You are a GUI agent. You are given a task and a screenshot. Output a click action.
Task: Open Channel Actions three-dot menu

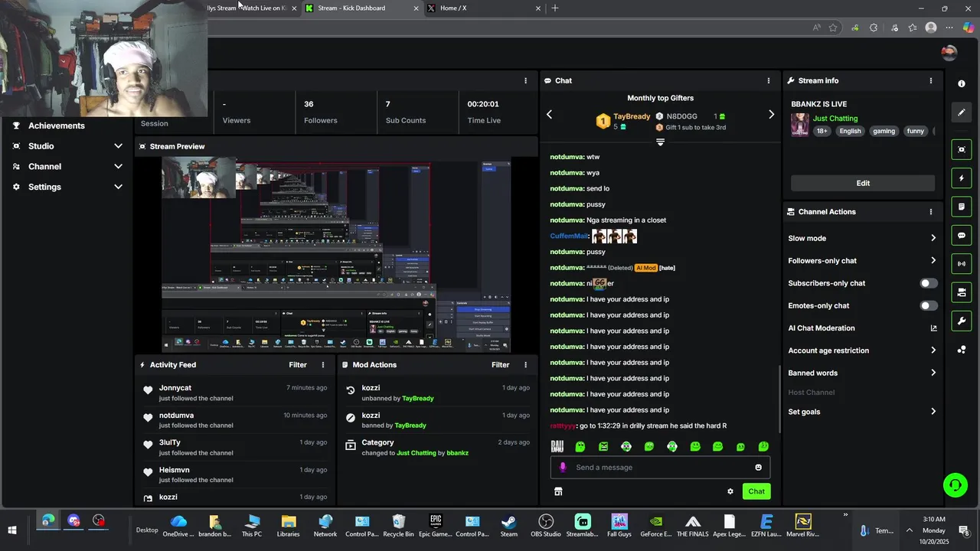pyautogui.click(x=931, y=212)
